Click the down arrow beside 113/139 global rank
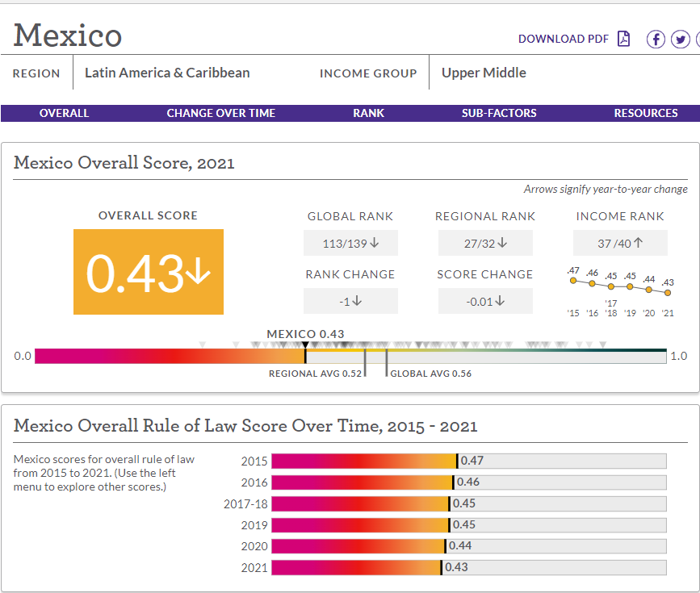The image size is (700, 593). pos(375,243)
